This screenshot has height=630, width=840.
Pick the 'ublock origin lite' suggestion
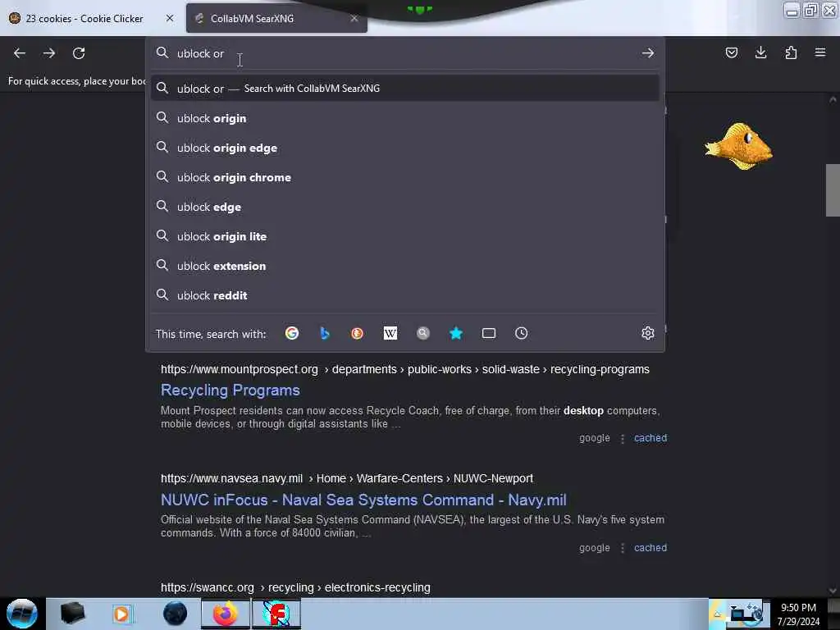click(405, 236)
